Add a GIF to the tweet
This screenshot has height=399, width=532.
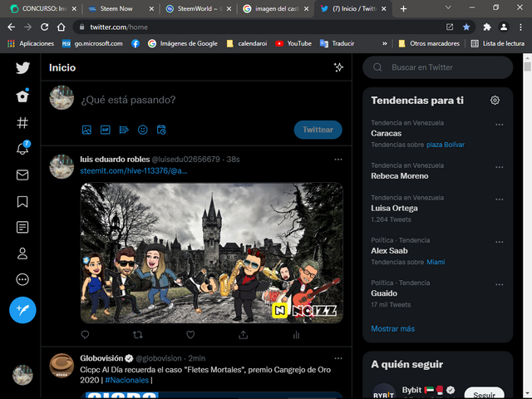pos(106,130)
